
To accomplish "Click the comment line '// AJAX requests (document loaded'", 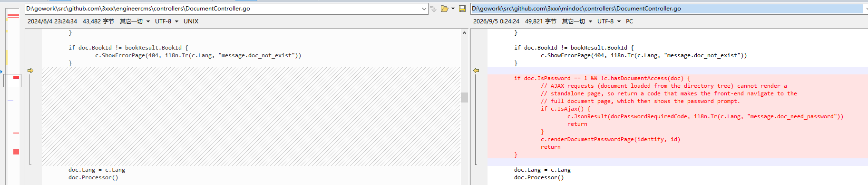I will pyautogui.click(x=663, y=86).
